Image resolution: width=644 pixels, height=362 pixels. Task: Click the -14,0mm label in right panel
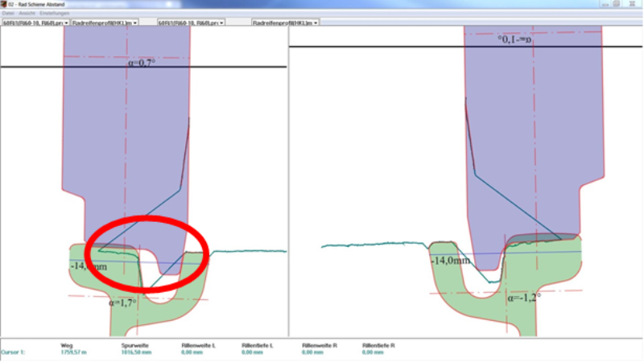(451, 261)
